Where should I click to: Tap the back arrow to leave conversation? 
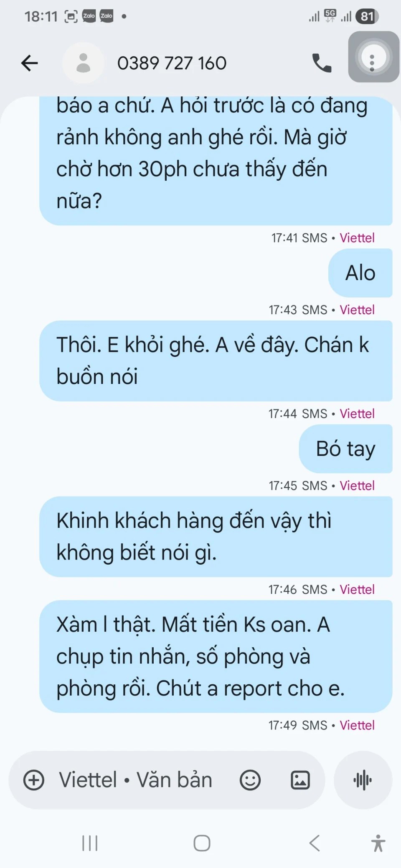tap(30, 63)
